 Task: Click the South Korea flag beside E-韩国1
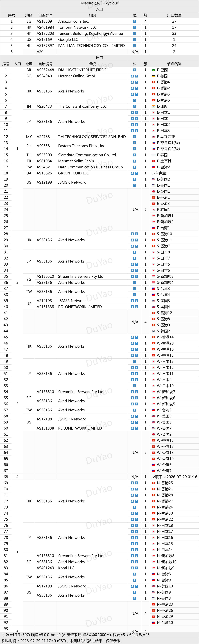tap(154, 210)
